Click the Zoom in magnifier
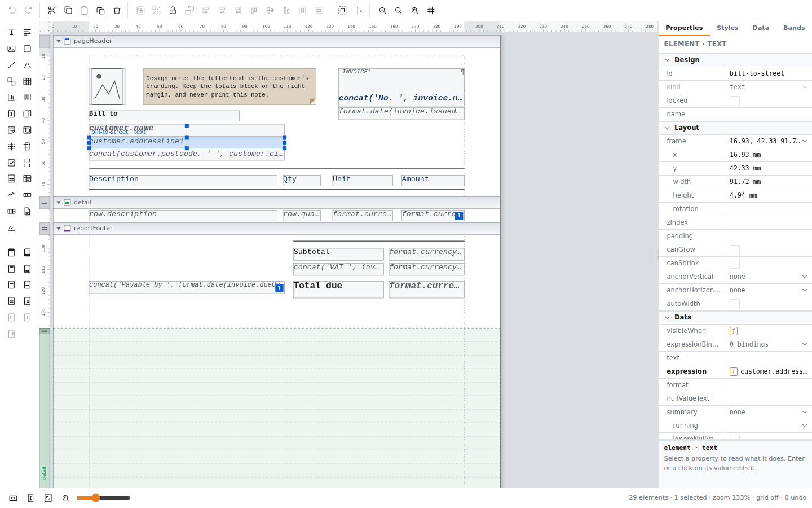The height and width of the screenshot is (508, 812). tap(382, 10)
